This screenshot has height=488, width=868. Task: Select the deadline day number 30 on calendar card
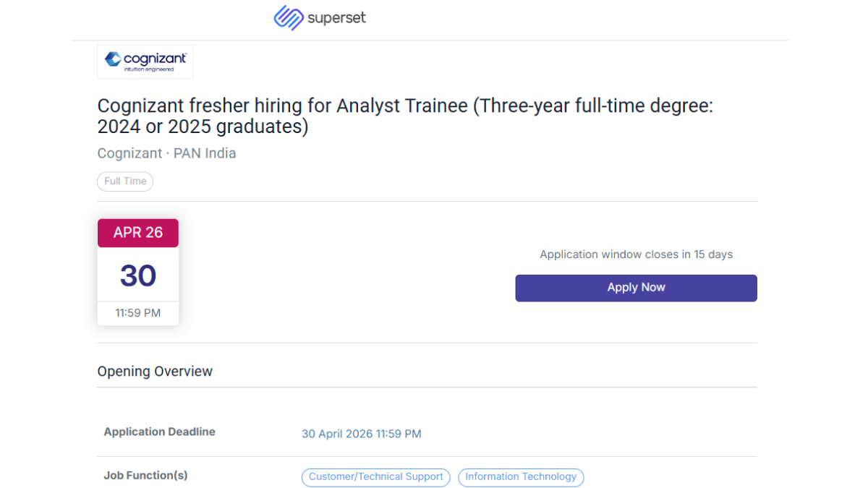pyautogui.click(x=137, y=275)
